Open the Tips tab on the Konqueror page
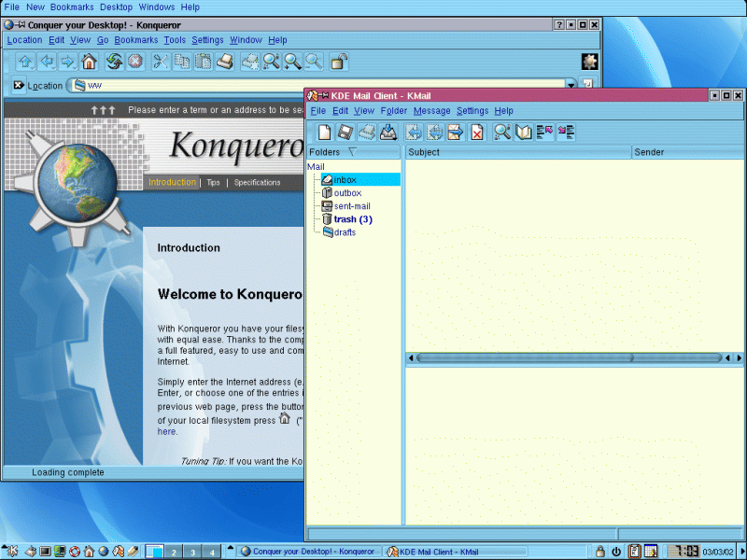The image size is (747, 560). pyautogui.click(x=213, y=182)
